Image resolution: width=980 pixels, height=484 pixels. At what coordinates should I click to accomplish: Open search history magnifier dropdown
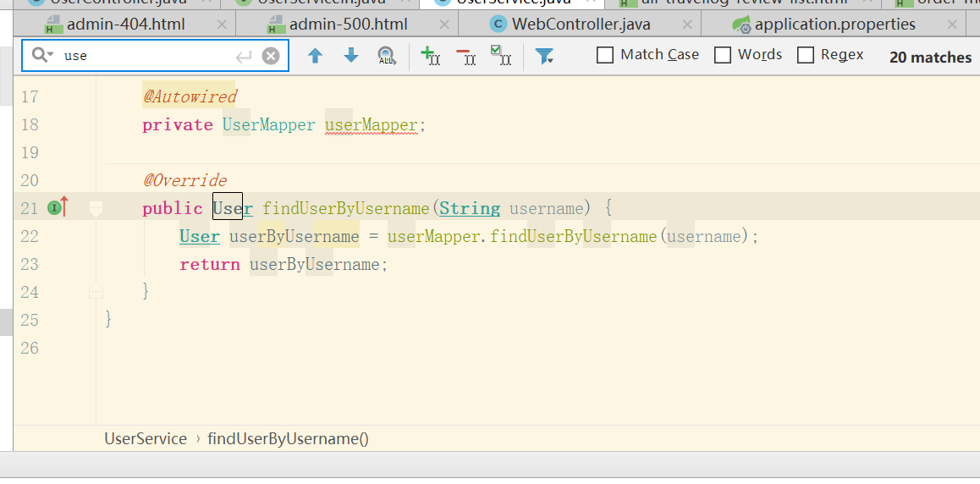pyautogui.click(x=42, y=56)
